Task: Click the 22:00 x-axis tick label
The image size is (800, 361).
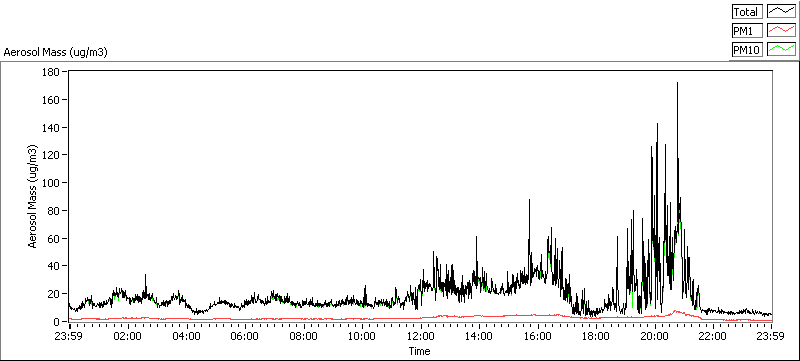Action: click(713, 336)
